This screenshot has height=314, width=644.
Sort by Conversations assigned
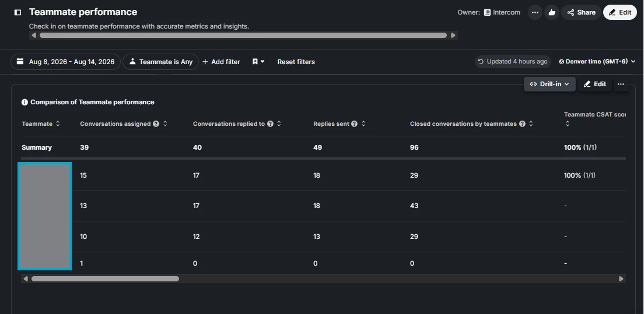pyautogui.click(x=165, y=124)
